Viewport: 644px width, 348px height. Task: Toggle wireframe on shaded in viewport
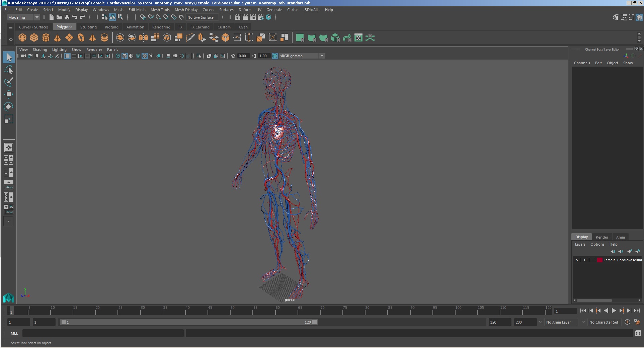click(138, 56)
